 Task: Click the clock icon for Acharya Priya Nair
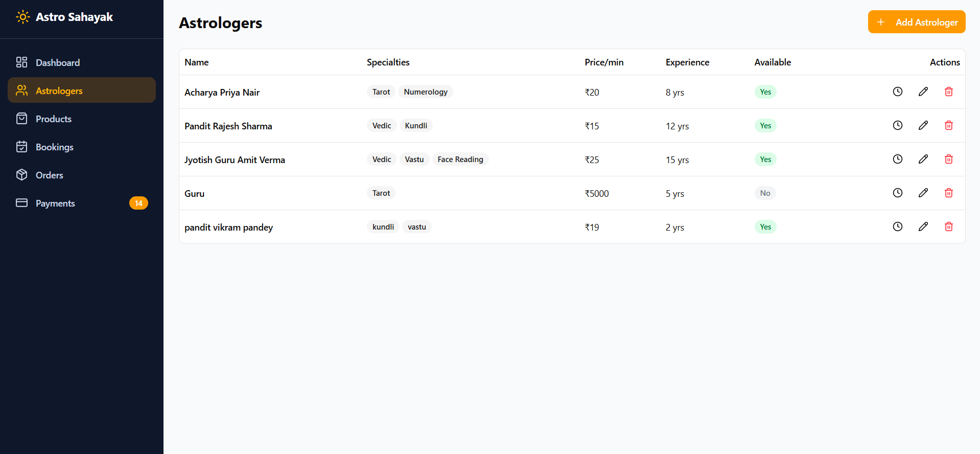[897, 92]
